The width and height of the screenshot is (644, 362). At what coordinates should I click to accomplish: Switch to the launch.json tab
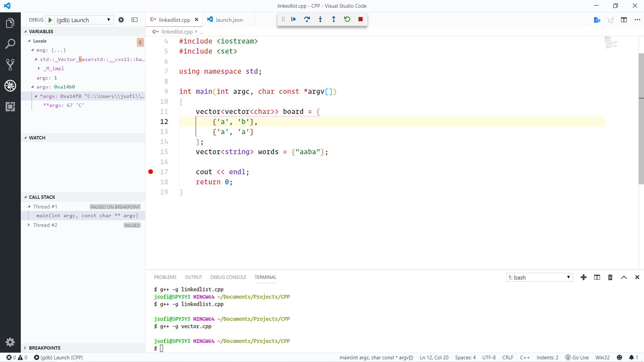229,20
